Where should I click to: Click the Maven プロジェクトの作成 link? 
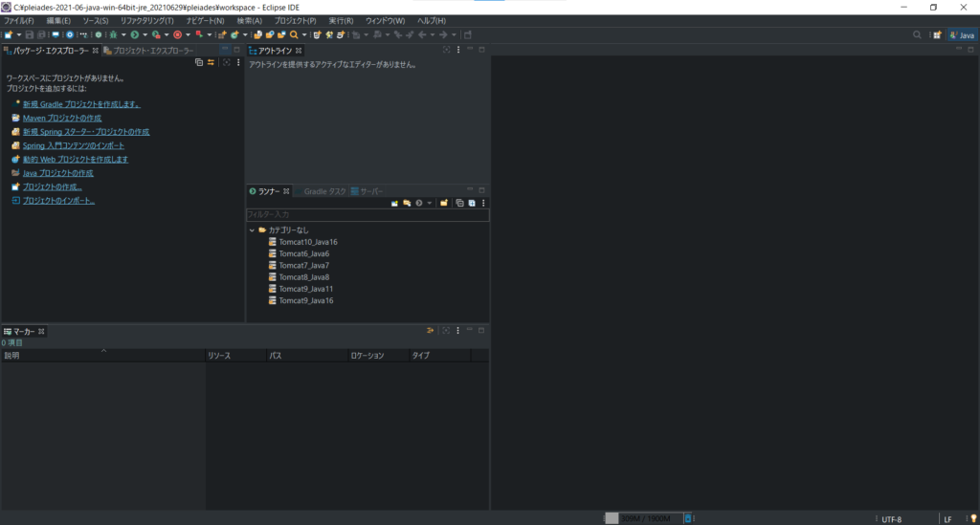(61, 118)
